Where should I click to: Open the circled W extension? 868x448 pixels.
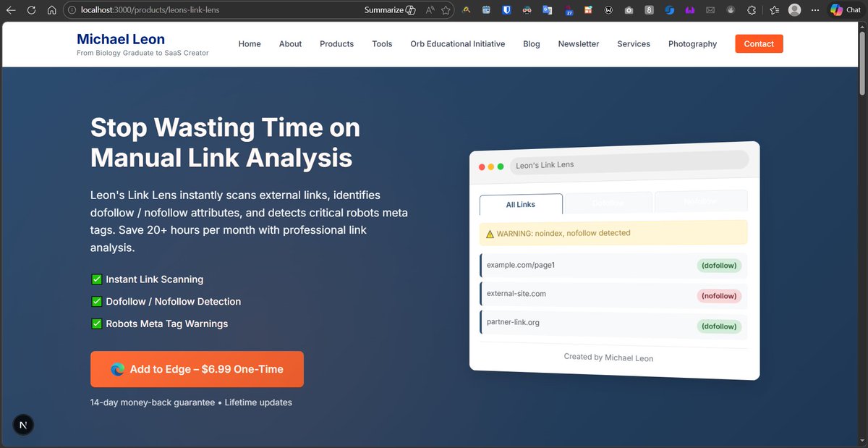click(x=609, y=10)
